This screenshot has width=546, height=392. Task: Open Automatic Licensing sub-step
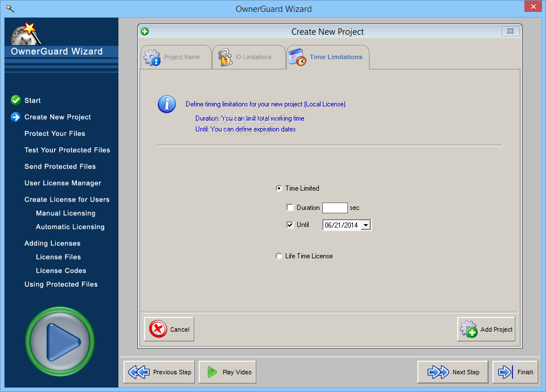click(70, 227)
